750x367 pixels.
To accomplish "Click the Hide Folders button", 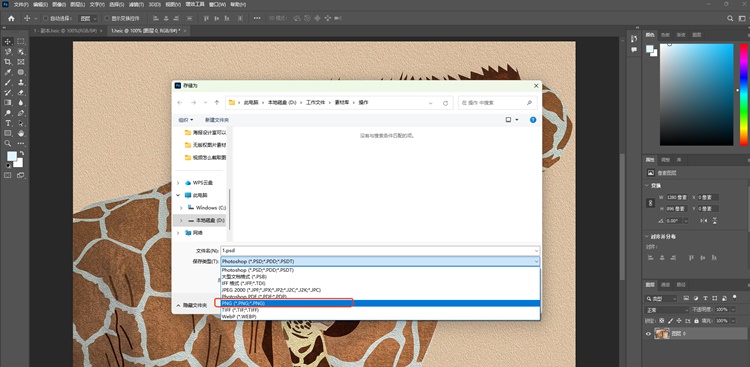I will point(192,305).
